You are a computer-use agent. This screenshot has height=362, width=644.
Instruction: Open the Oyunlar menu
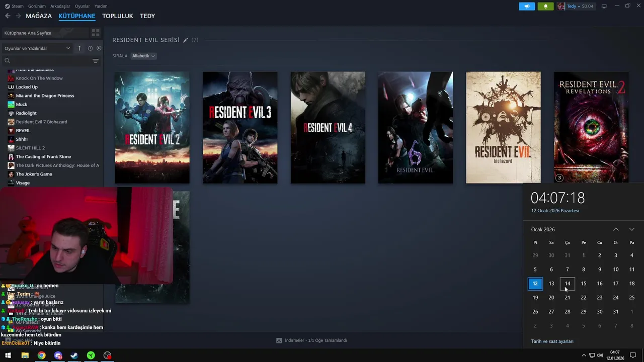pos(82,6)
